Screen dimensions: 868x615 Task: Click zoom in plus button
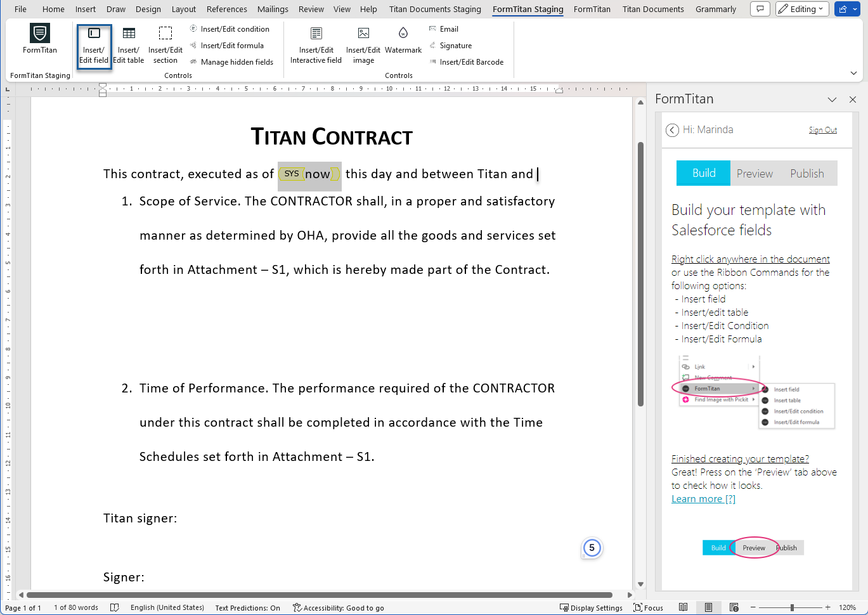tap(827, 607)
